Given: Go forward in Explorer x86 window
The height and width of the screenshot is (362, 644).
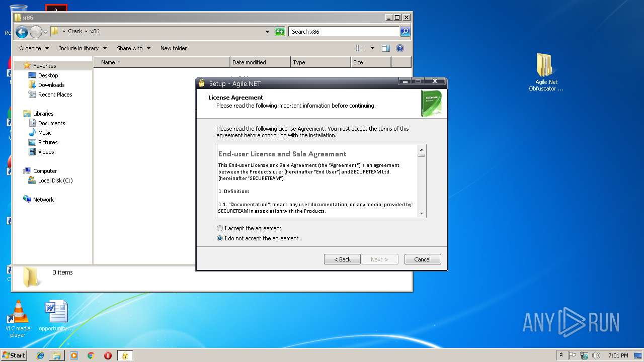Looking at the screenshot, I should point(36,32).
